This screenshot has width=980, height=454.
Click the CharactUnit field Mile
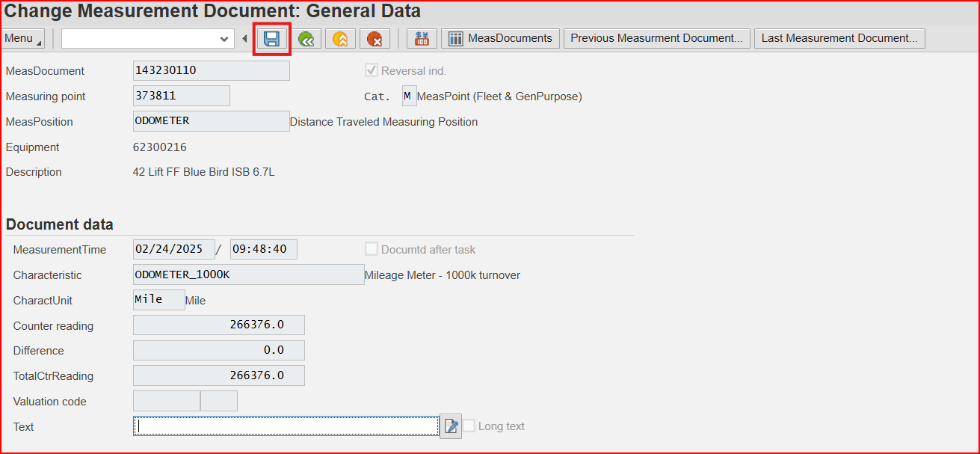pos(159,300)
